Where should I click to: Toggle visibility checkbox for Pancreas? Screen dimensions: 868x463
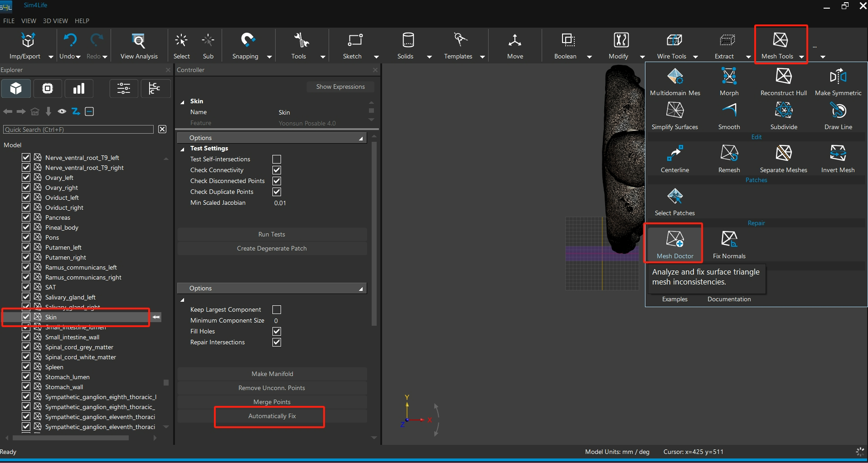click(x=26, y=217)
